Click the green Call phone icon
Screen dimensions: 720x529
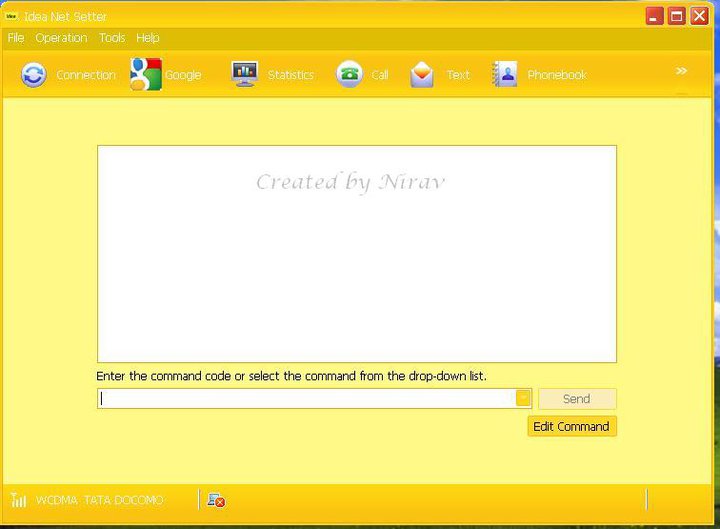tap(349, 75)
